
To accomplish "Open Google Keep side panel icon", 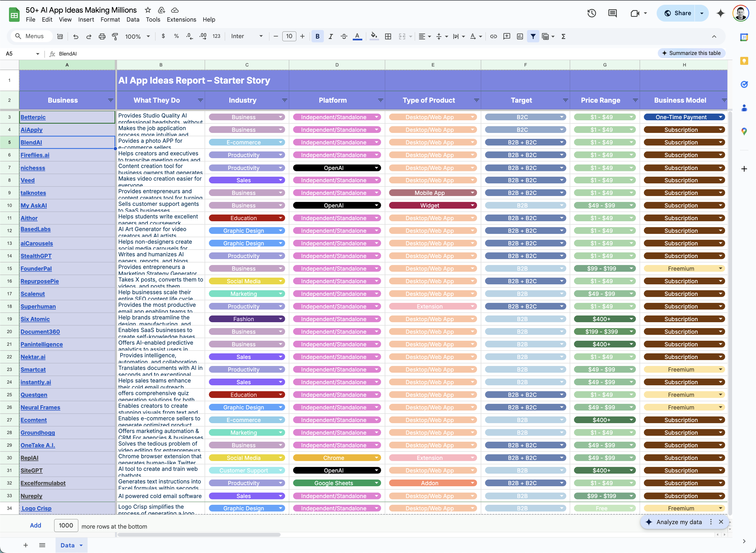I will [744, 61].
